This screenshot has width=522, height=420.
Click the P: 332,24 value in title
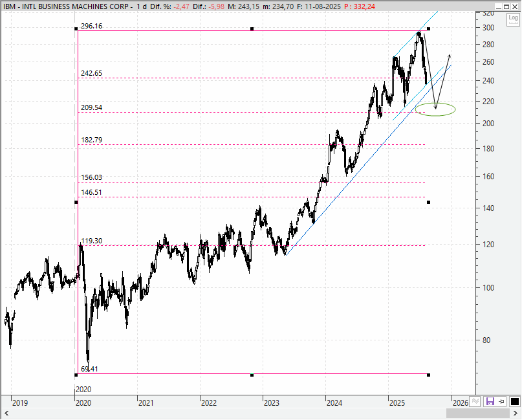pos(360,6)
